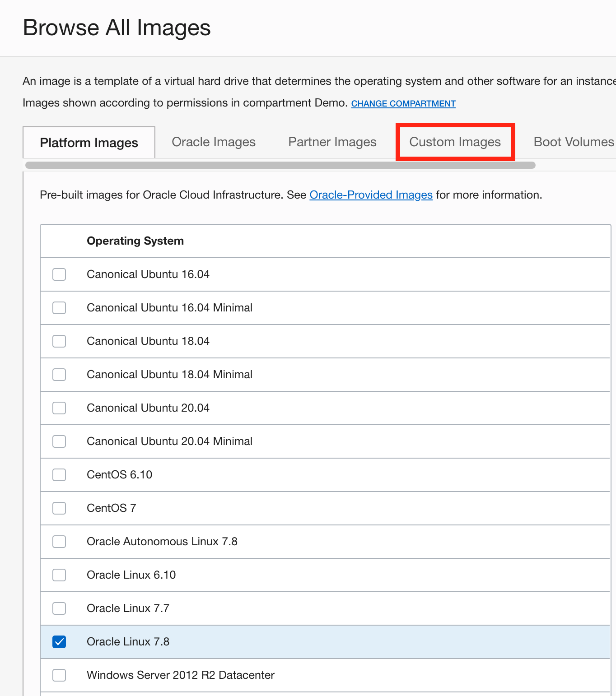This screenshot has height=696, width=616.
Task: Tick the CentOS 7 checkbox
Action: (x=59, y=508)
